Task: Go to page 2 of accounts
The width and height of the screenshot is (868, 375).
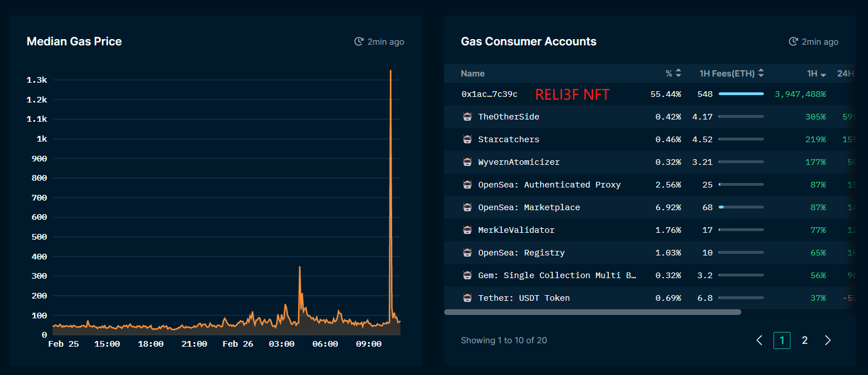Action: [805, 340]
